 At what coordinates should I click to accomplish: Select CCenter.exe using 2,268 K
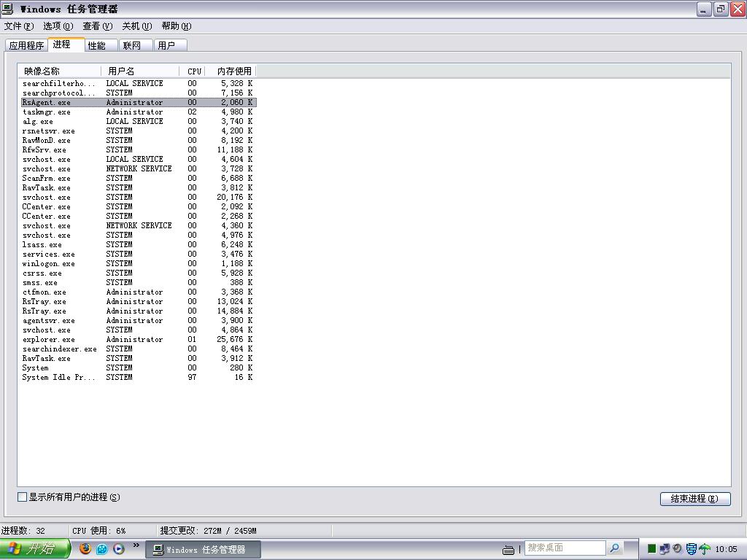pos(138,216)
